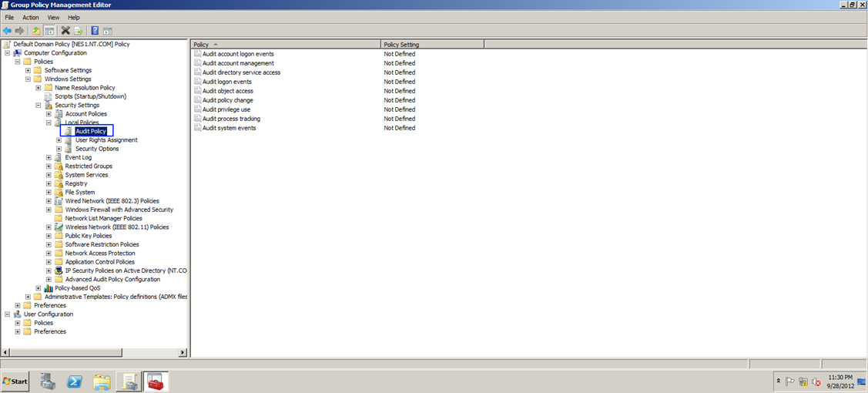Click the Delete X toolbar icon

click(65, 31)
